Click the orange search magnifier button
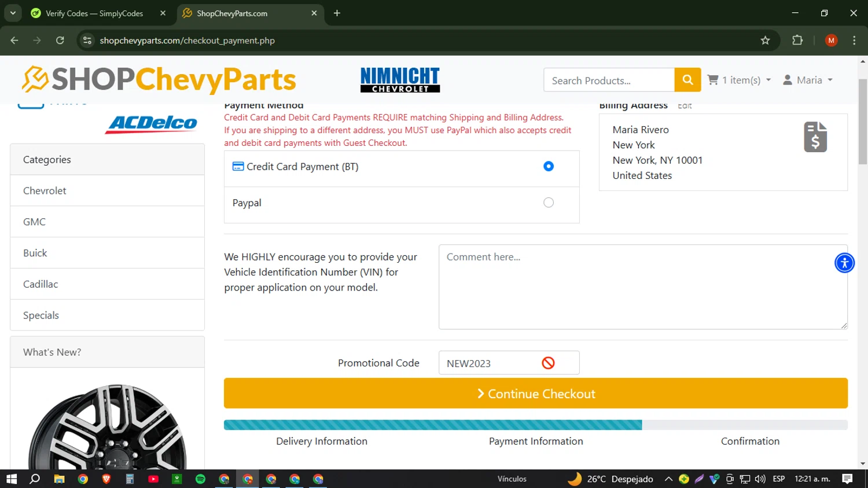Viewport: 868px width, 488px height. pyautogui.click(x=687, y=80)
